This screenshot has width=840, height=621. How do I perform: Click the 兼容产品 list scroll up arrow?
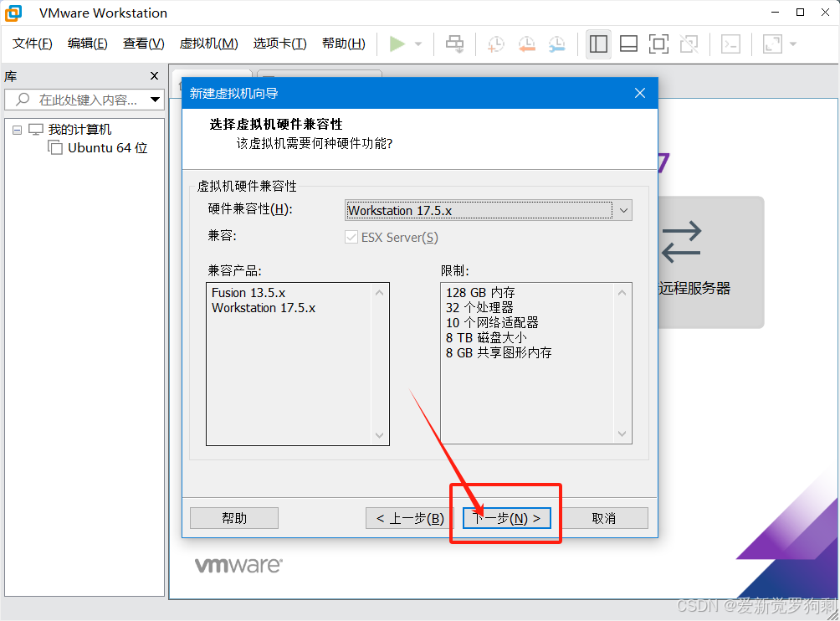click(x=379, y=293)
